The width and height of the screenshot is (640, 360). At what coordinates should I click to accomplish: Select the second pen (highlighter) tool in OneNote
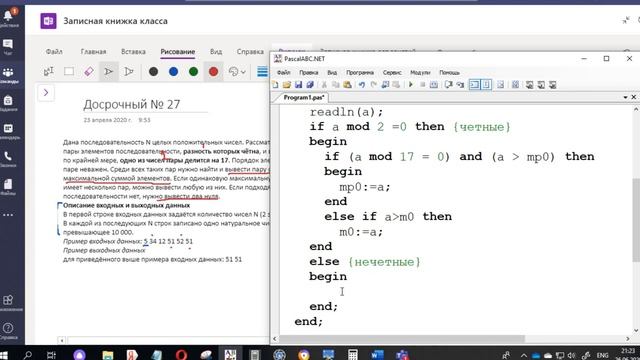click(x=129, y=71)
